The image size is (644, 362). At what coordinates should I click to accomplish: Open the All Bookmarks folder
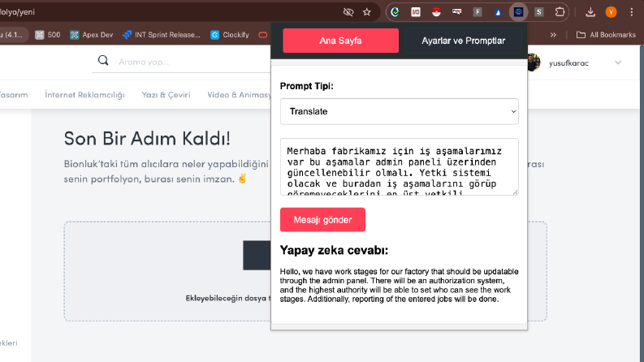606,35
